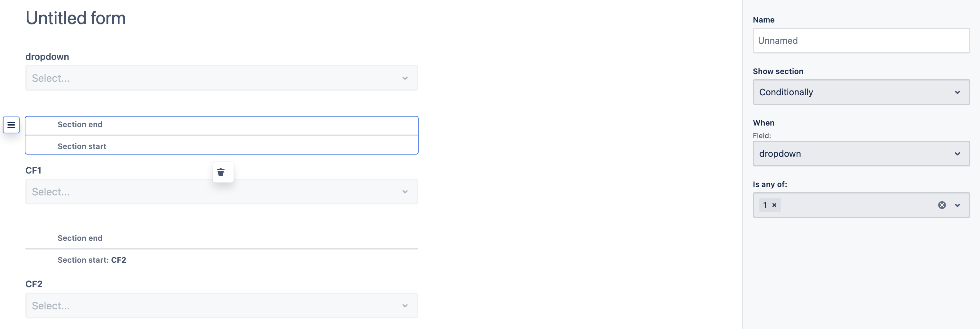Click chevron on CF2 select box
The width and height of the screenshot is (980, 329).
click(405, 306)
